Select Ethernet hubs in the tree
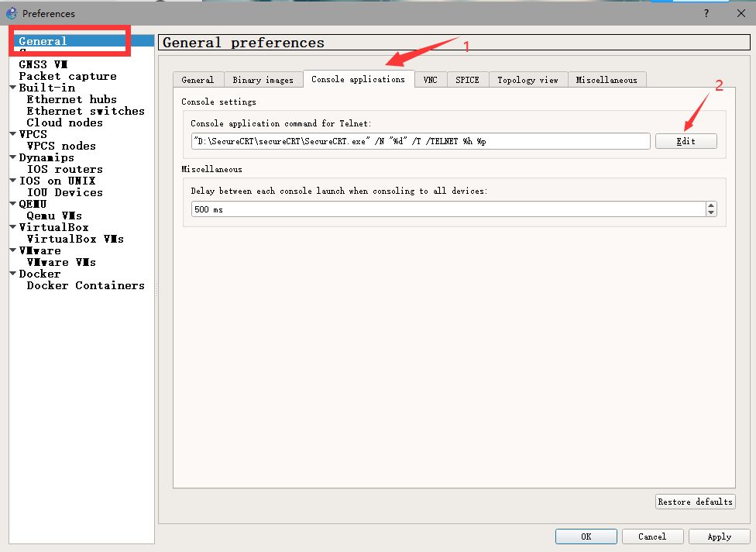 (x=71, y=99)
